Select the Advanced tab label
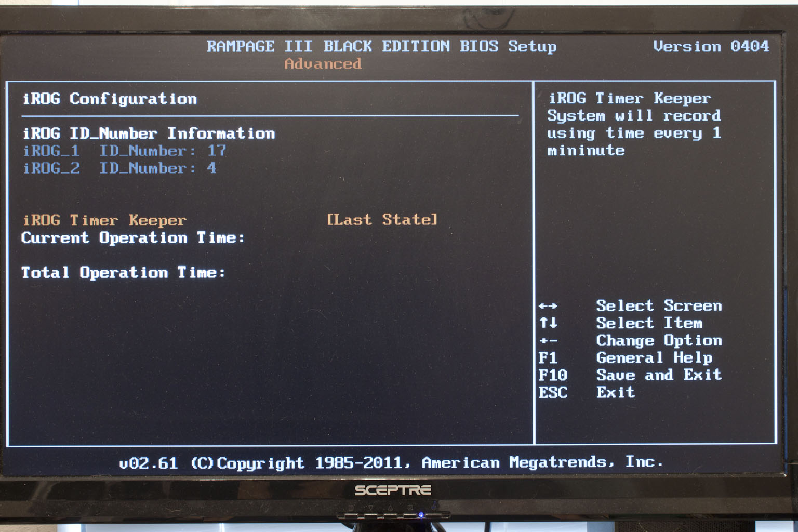Image resolution: width=798 pixels, height=532 pixels. coord(323,64)
